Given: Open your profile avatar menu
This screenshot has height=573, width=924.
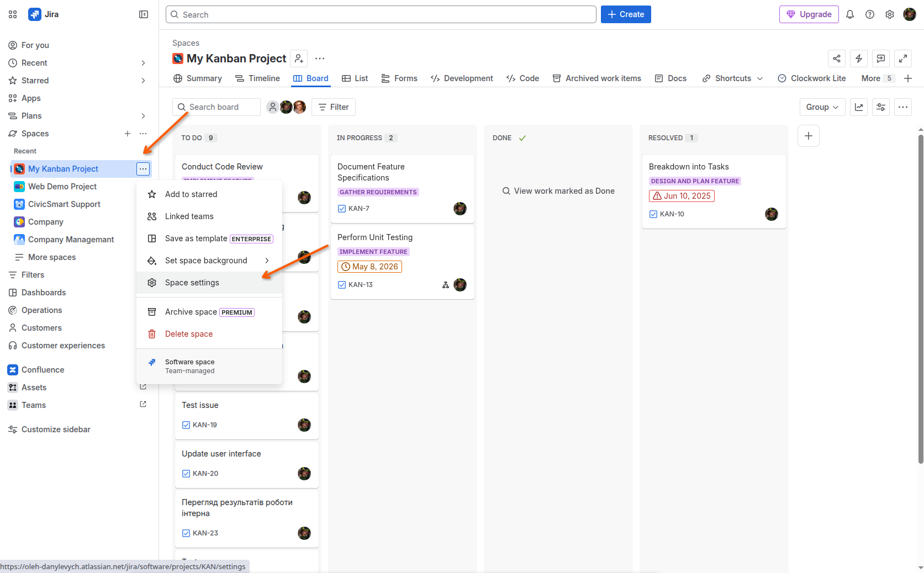Looking at the screenshot, I should [x=910, y=14].
